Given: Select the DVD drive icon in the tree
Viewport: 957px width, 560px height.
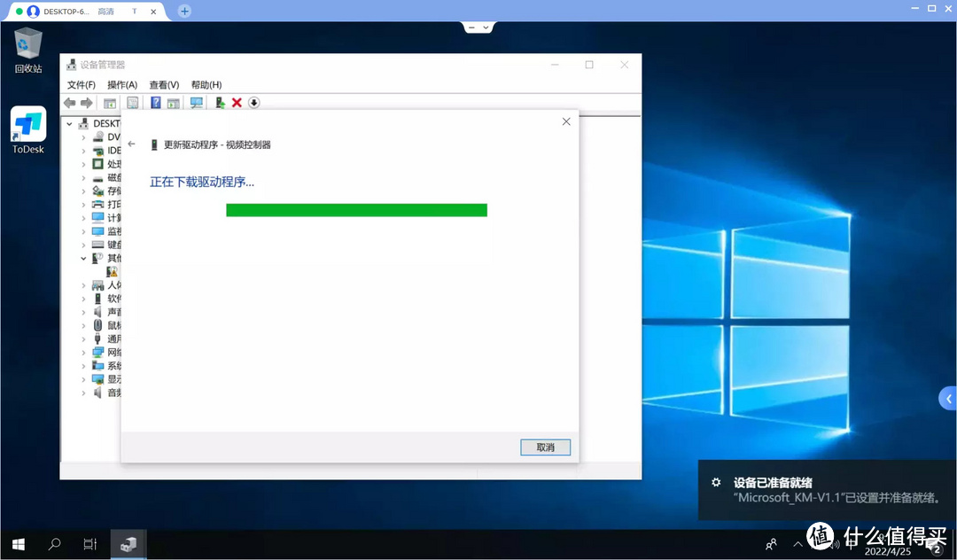Looking at the screenshot, I should click(x=97, y=136).
